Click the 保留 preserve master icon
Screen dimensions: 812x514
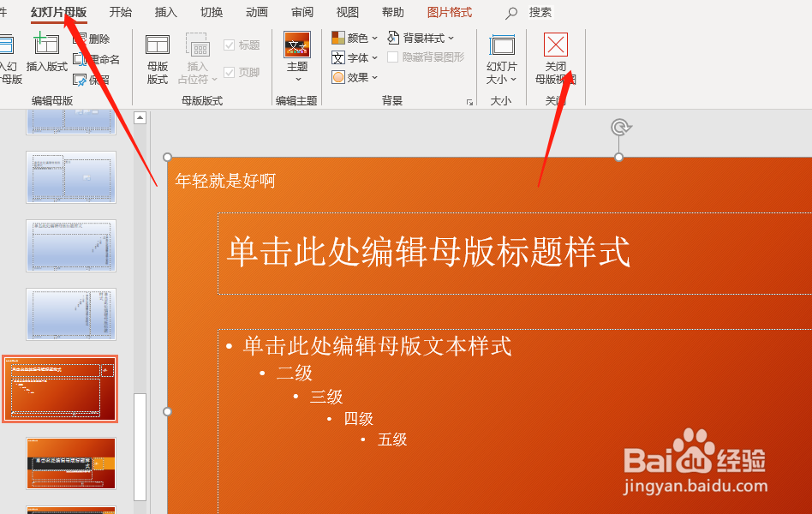click(x=91, y=78)
